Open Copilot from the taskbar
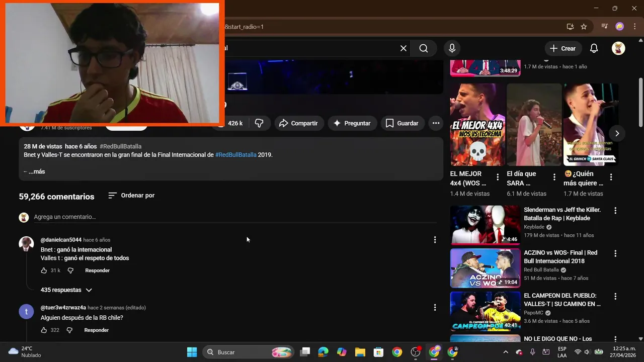Viewport: 644px width, 362px height. pyautogui.click(x=342, y=352)
